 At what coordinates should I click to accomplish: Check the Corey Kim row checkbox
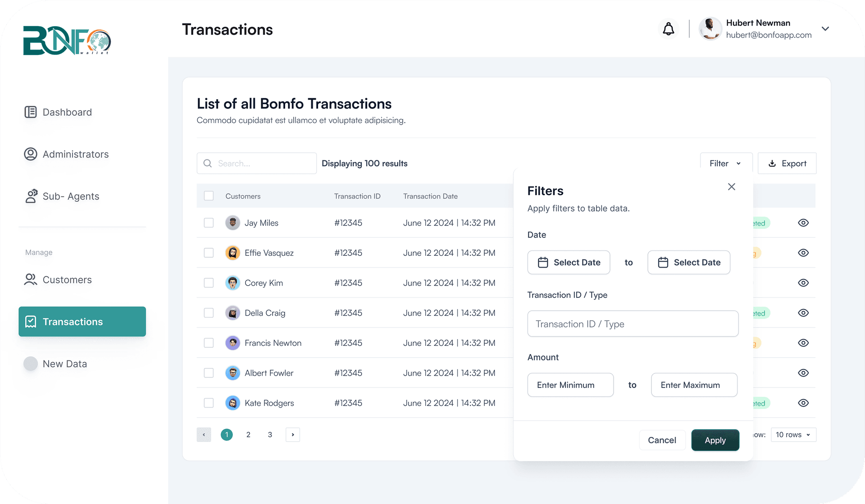tap(209, 283)
